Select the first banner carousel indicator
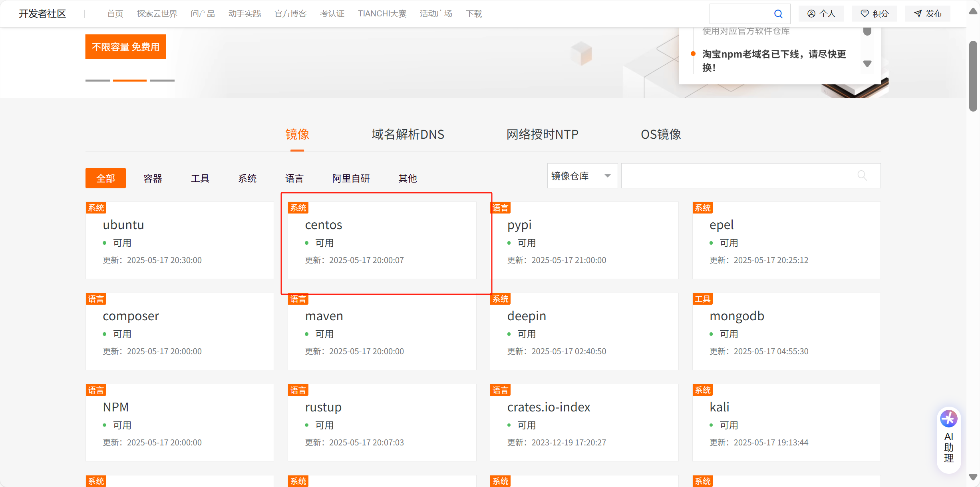This screenshot has width=980, height=487. [97, 80]
